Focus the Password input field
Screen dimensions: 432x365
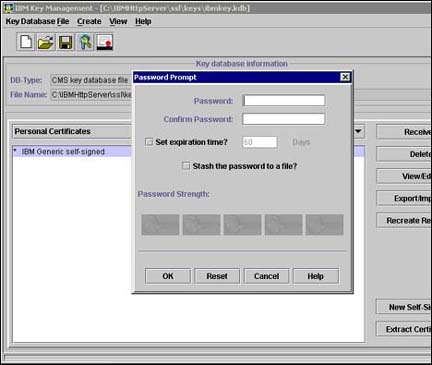(284, 100)
